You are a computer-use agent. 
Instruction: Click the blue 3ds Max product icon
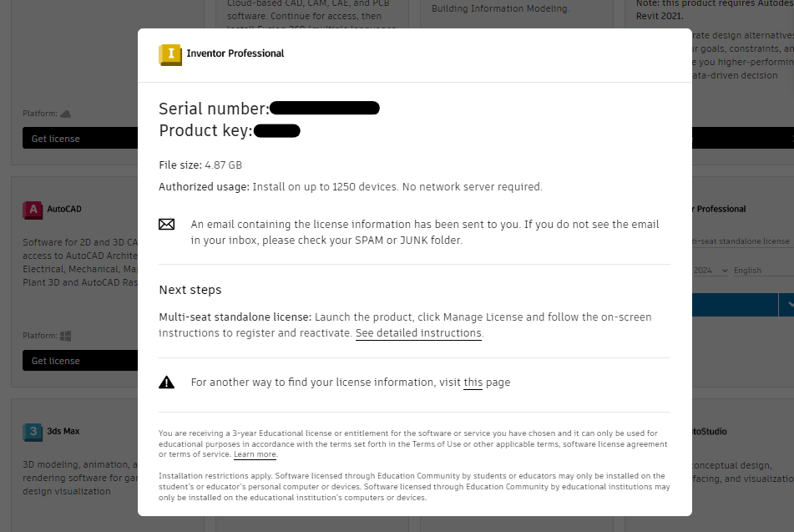[x=33, y=432]
